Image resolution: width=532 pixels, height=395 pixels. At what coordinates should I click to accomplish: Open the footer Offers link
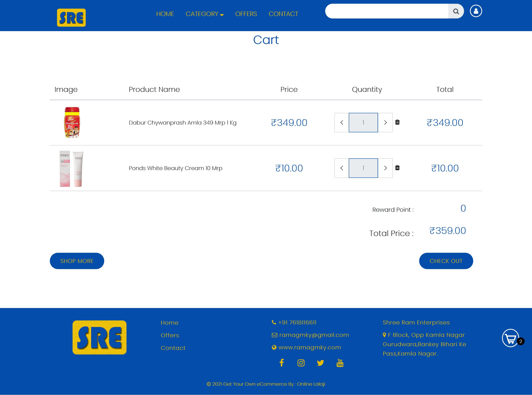(x=170, y=335)
